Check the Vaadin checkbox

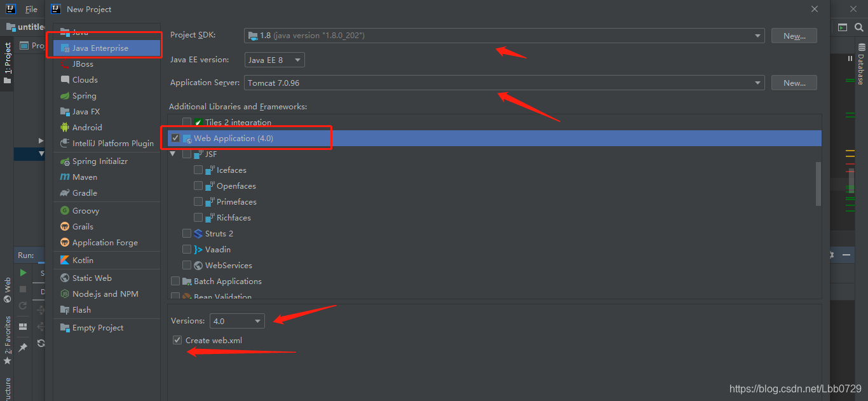(187, 250)
